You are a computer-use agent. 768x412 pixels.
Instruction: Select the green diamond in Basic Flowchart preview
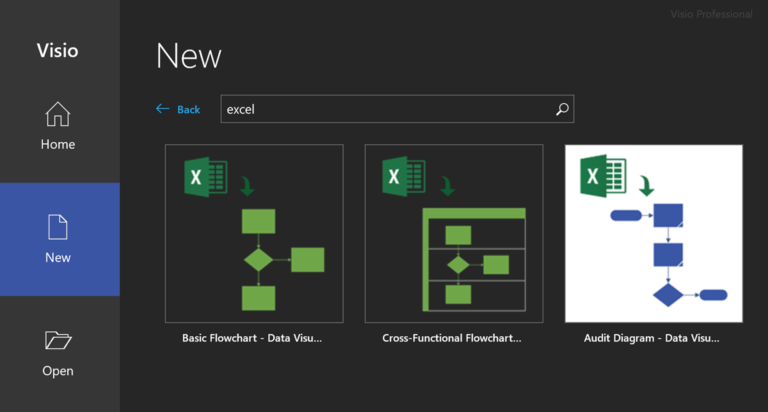(x=258, y=260)
